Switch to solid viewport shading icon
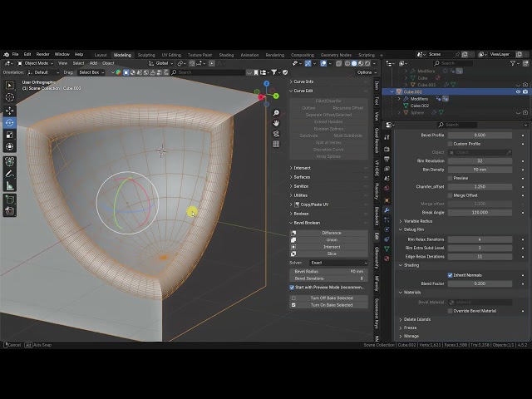532x399 pixels. (354, 63)
